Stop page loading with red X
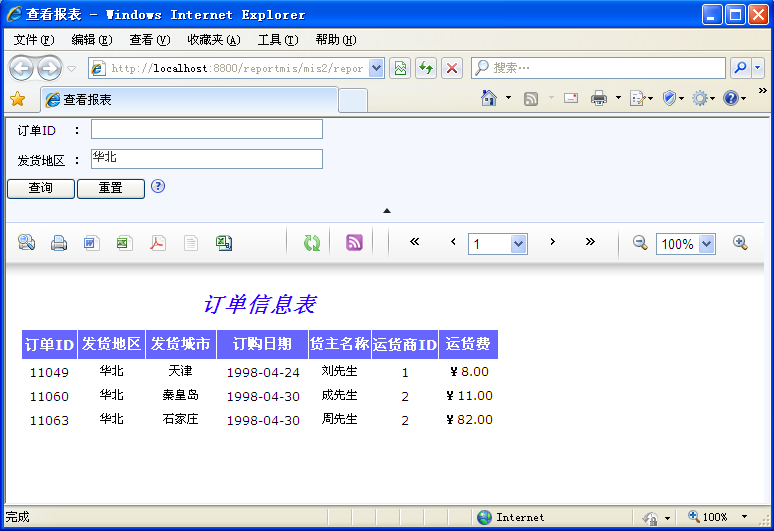 pos(452,68)
